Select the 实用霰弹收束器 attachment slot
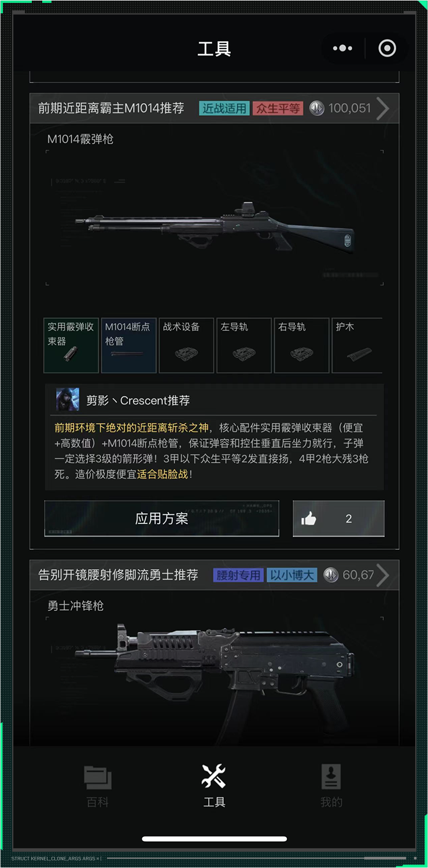The height and width of the screenshot is (868, 428). pos(71,346)
